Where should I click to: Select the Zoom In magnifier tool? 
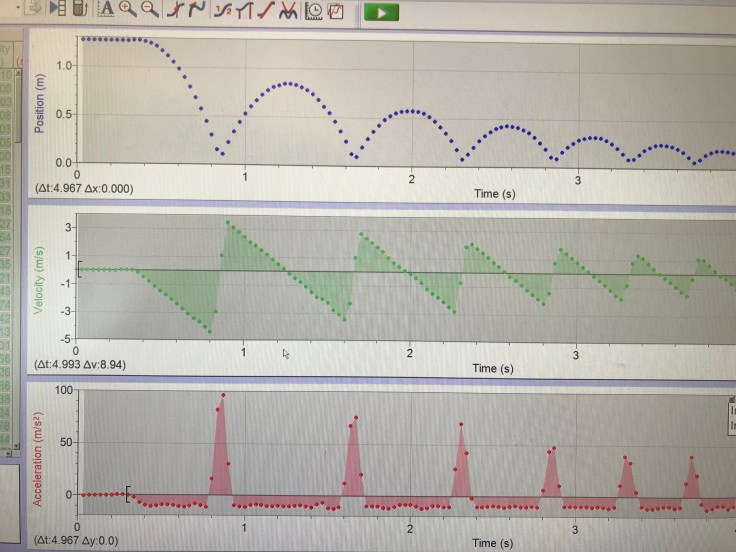pos(128,10)
